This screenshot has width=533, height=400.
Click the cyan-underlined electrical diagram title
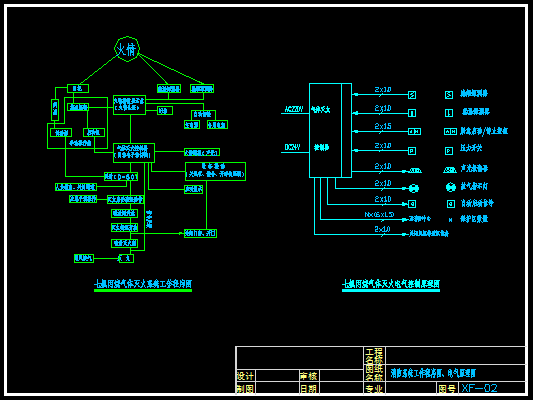coord(391,284)
